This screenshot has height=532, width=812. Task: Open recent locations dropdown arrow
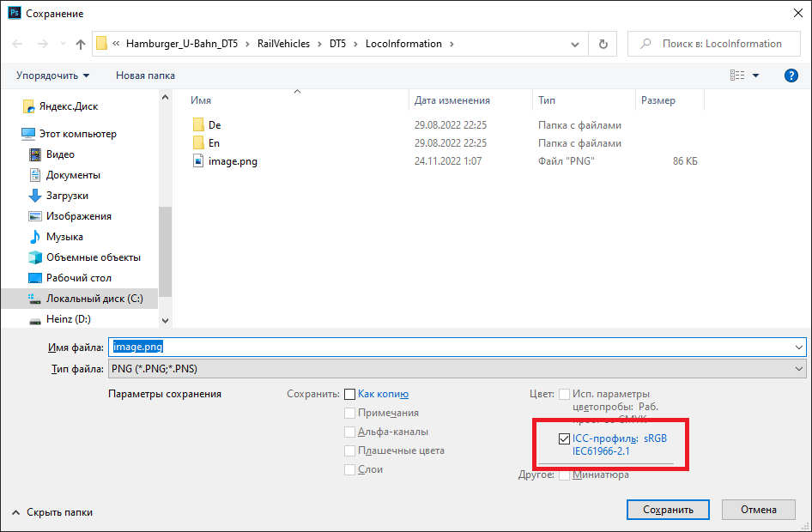[x=63, y=44]
